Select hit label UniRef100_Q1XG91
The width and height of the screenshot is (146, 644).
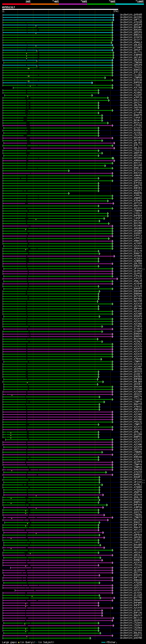(131, 593)
